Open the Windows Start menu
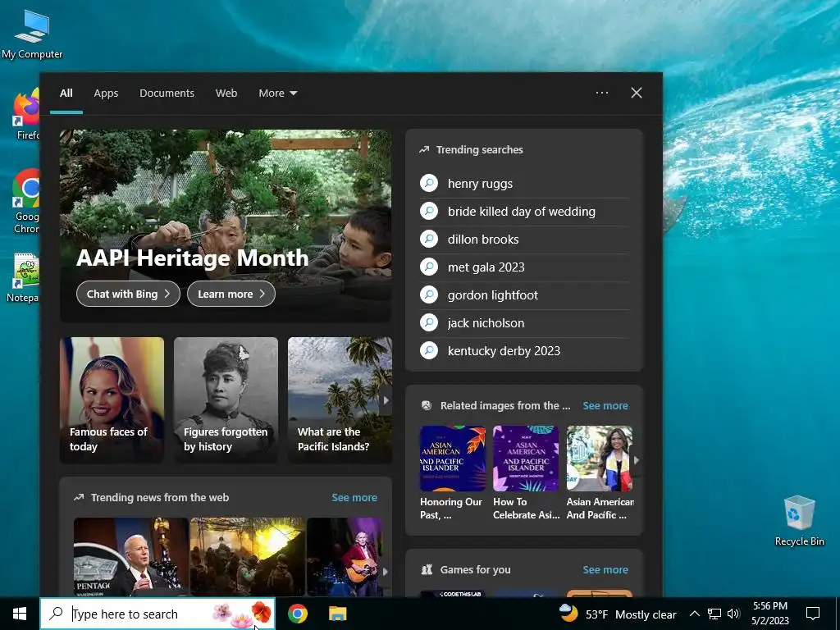The image size is (840, 630). coord(20,614)
